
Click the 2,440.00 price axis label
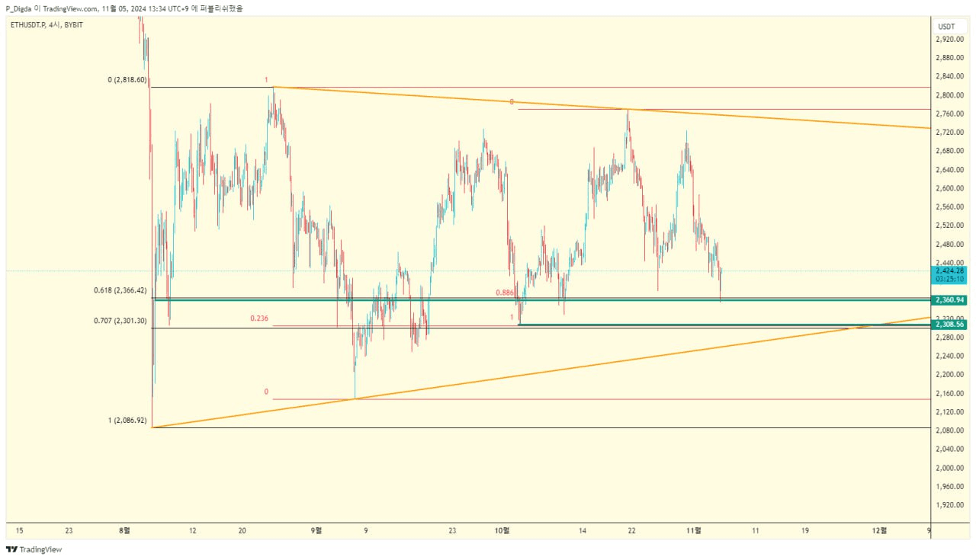coord(951,262)
